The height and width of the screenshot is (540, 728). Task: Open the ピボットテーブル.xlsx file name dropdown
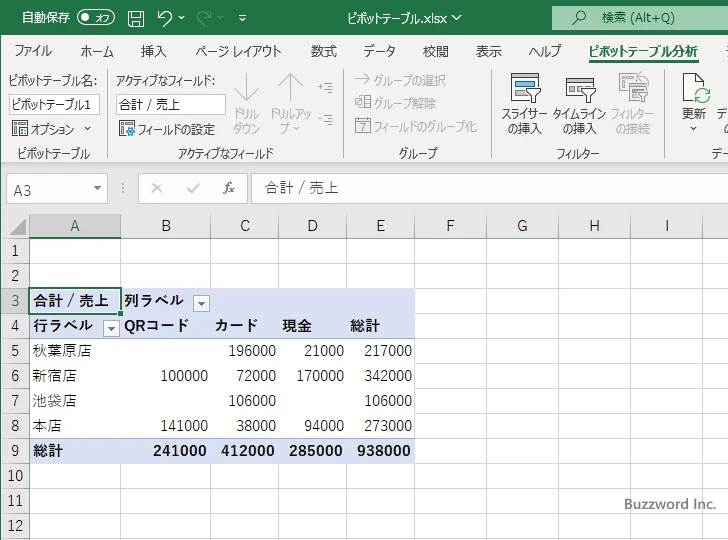[x=457, y=18]
